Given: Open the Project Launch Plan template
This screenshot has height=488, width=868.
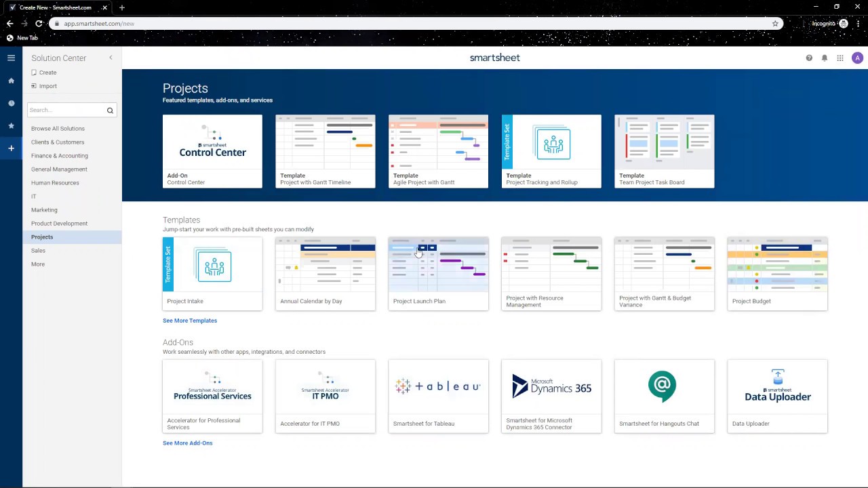Looking at the screenshot, I should (x=438, y=274).
